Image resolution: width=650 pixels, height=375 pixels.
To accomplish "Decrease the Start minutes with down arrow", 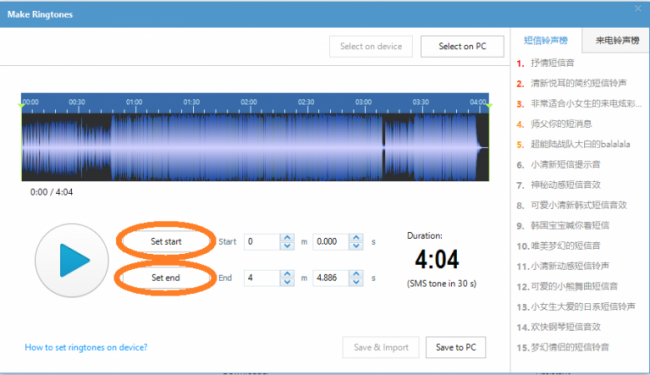I will [287, 246].
